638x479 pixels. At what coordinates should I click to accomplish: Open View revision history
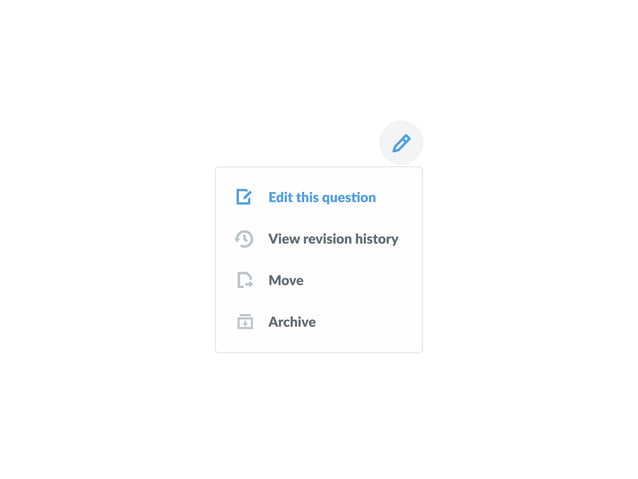pos(319,239)
